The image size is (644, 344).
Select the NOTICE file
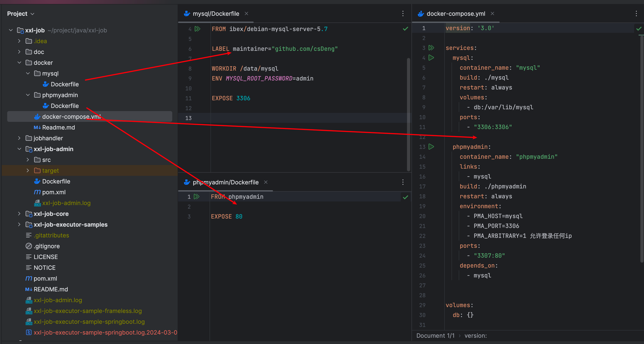tap(45, 268)
